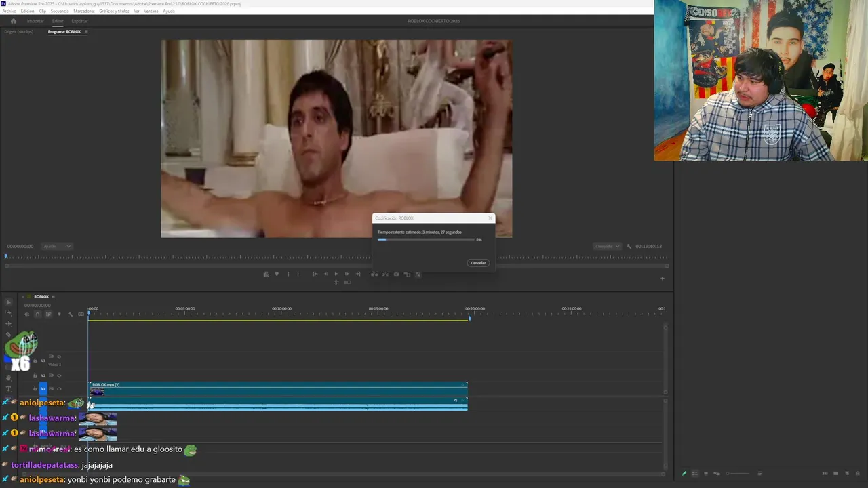Step back one frame

pos(325,274)
